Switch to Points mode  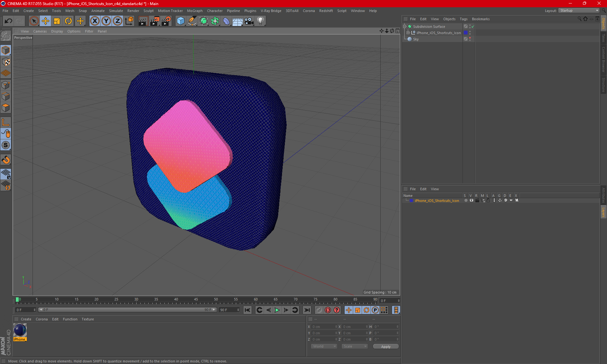6,85
